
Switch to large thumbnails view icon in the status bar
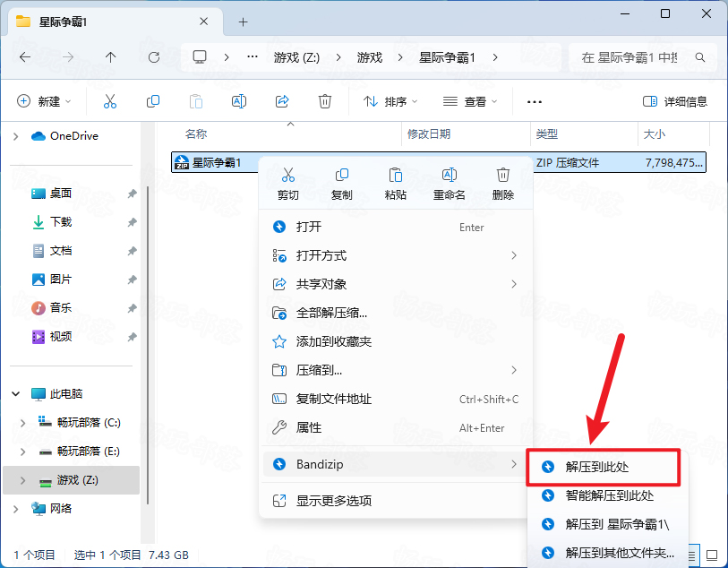[712, 555]
